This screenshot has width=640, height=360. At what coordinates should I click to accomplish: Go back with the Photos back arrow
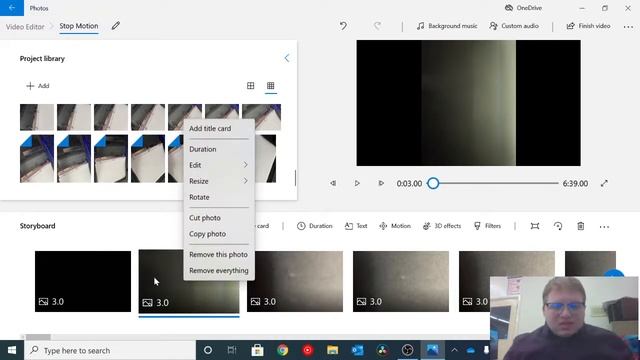tap(12, 8)
